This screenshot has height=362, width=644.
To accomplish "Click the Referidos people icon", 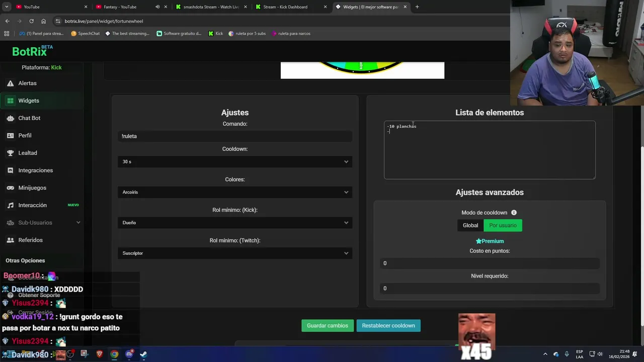I will coord(10,240).
